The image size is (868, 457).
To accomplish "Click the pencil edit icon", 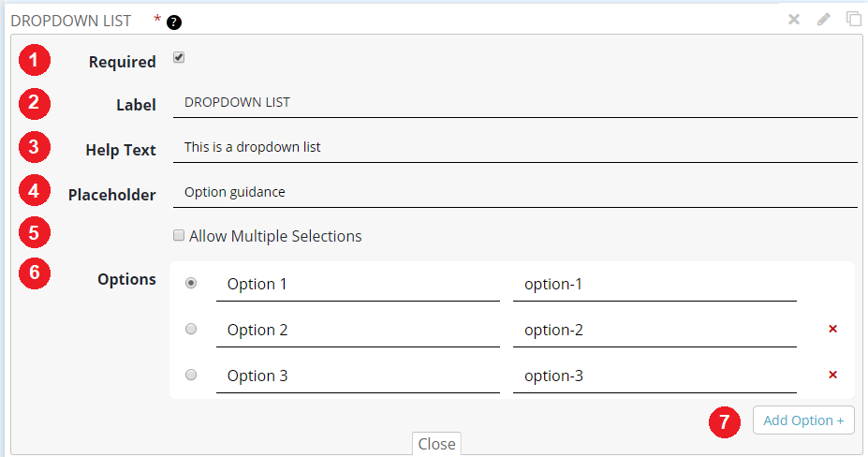I will click(x=824, y=19).
